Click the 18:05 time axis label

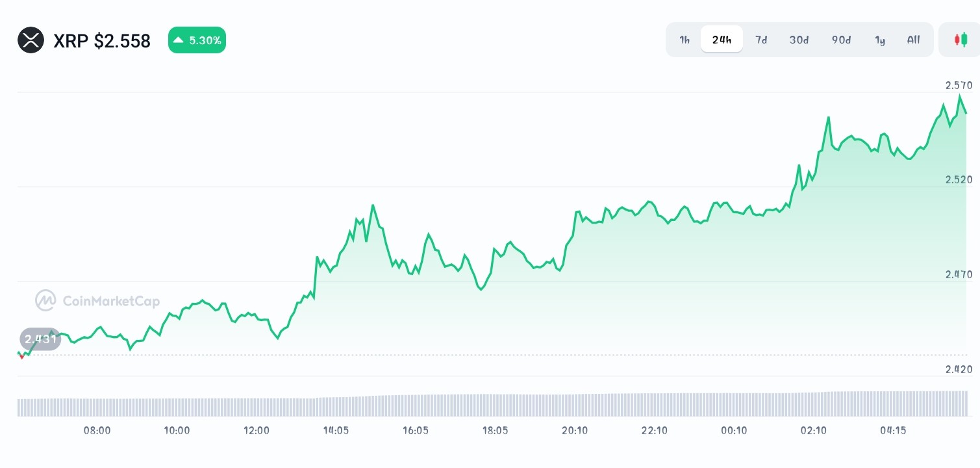(495, 430)
